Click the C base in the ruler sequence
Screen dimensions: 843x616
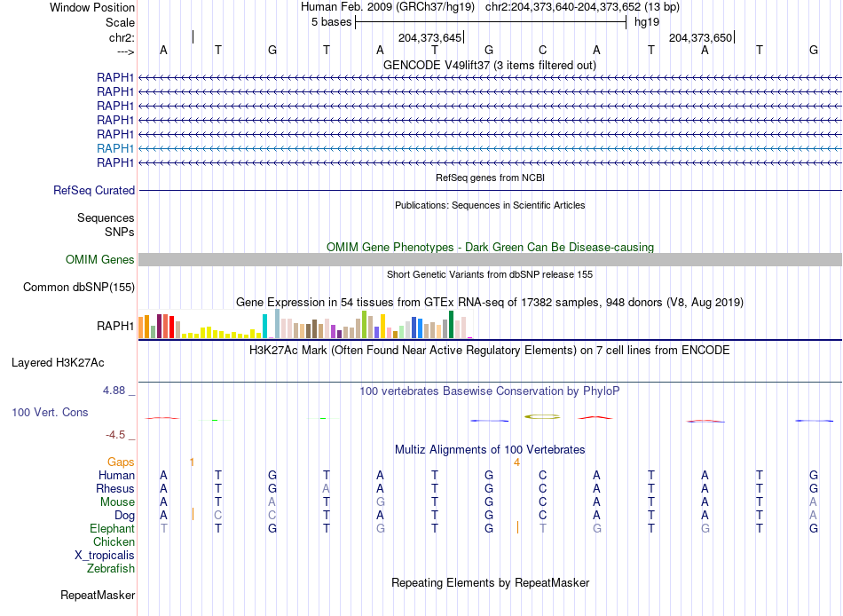(x=542, y=50)
